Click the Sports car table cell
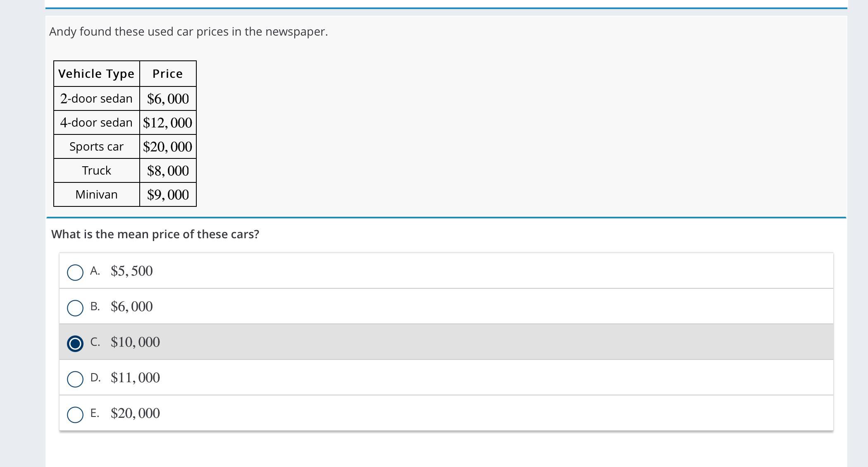Screen dimensions: 868x467 pos(96,146)
